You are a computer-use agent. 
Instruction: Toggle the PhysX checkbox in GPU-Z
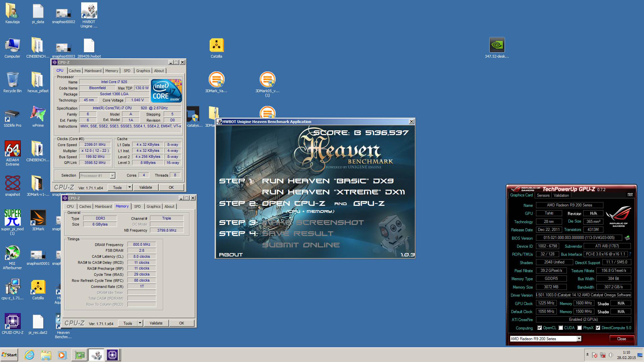(579, 328)
